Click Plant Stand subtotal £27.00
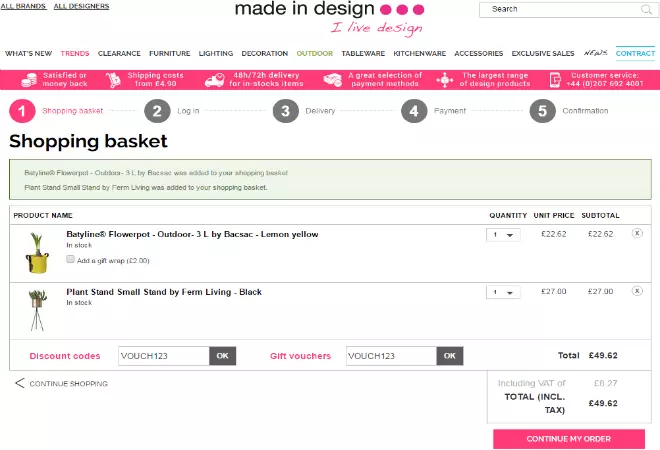Image resolution: width=660 pixels, height=450 pixels. click(x=600, y=291)
